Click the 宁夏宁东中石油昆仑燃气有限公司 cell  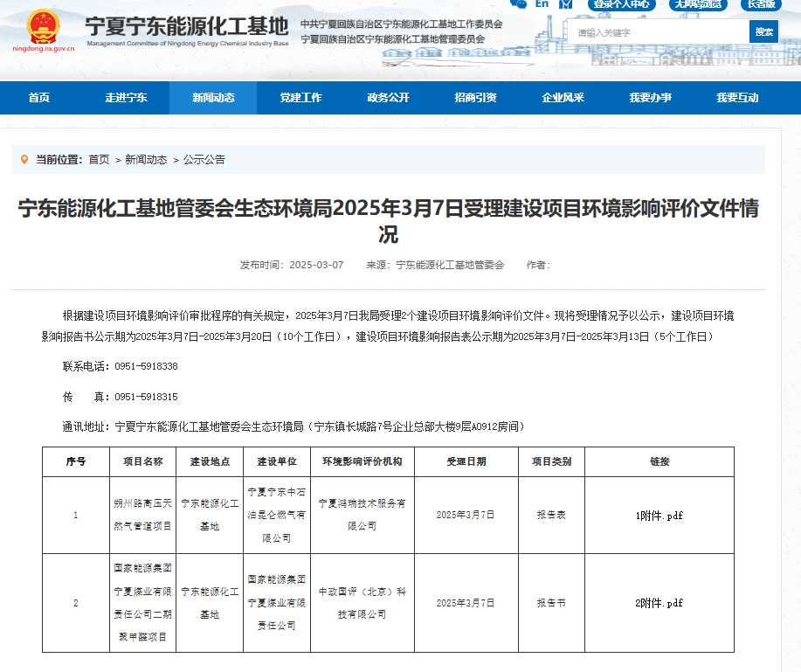pyautogui.click(x=277, y=515)
